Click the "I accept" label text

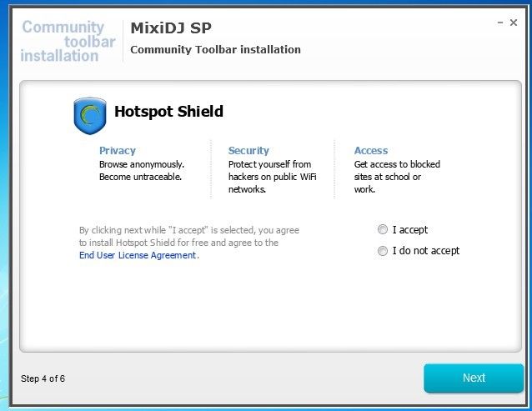[410, 230]
